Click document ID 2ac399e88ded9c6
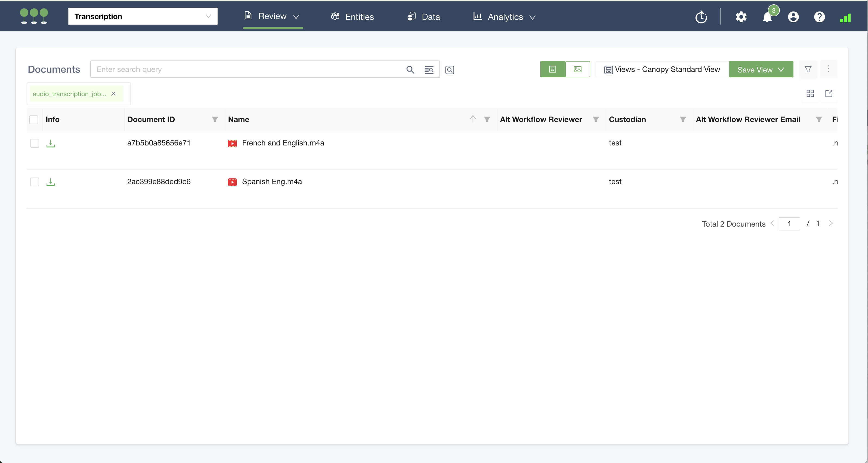Viewport: 868px width, 463px height. coord(159,182)
